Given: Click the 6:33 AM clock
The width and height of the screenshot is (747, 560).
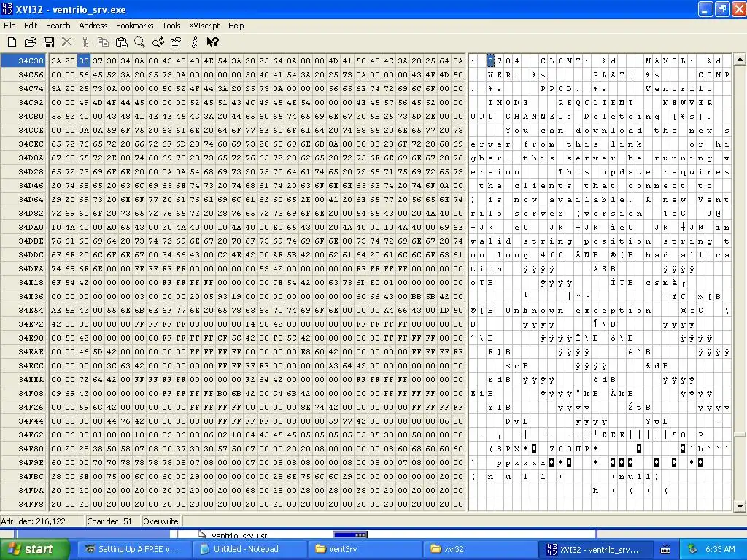Looking at the screenshot, I should pyautogui.click(x=720, y=549).
